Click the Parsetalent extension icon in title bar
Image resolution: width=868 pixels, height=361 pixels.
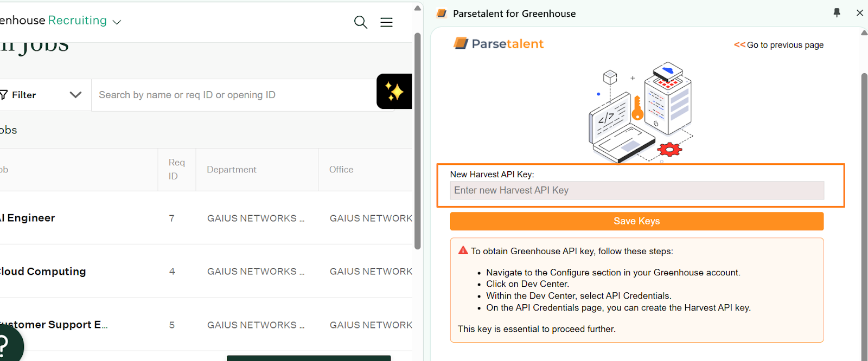pos(442,14)
